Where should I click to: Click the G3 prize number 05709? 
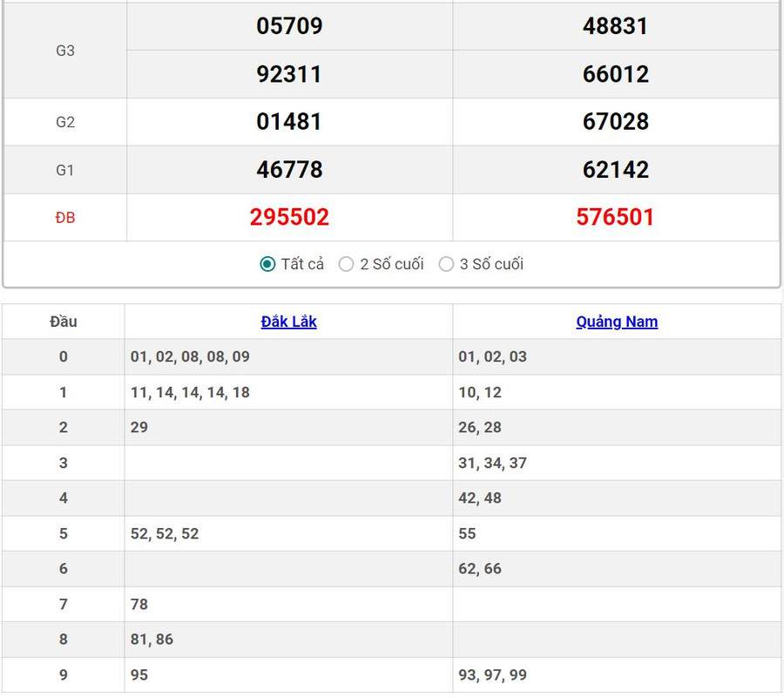coord(289,26)
